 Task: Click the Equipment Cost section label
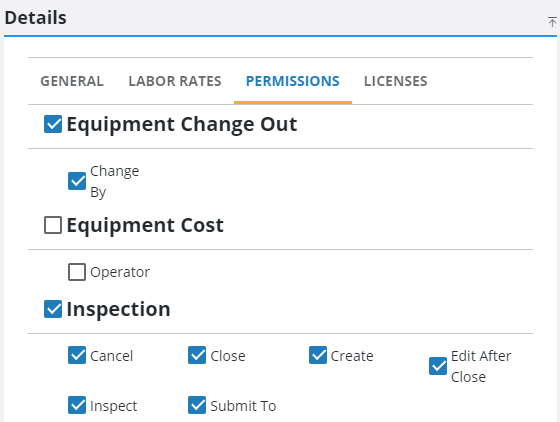(x=145, y=225)
